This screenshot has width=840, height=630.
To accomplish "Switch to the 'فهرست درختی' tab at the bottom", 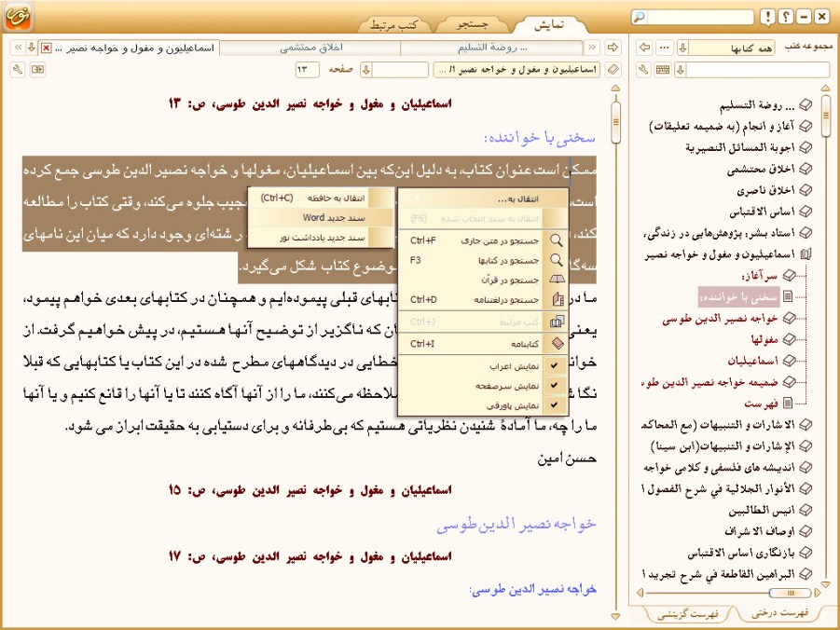I will tap(778, 613).
